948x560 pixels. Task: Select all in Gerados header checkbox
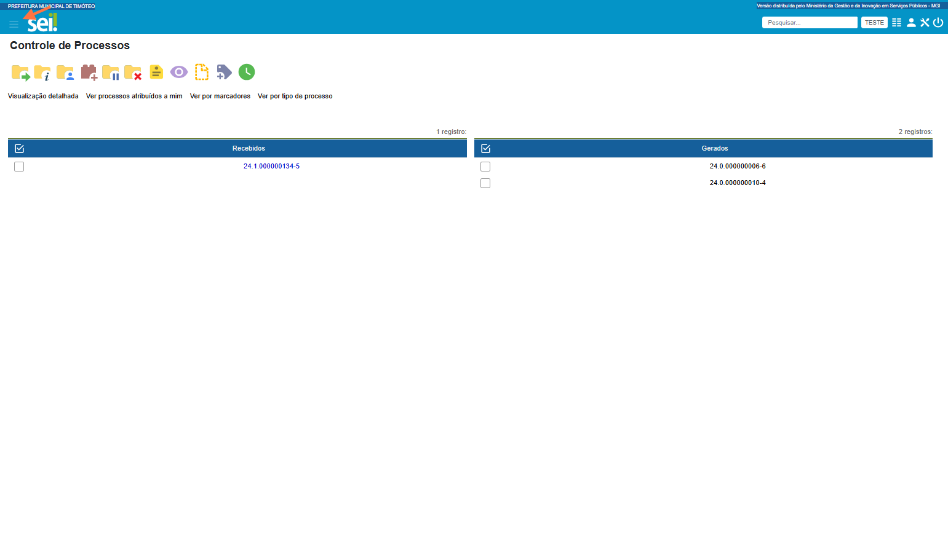(485, 148)
